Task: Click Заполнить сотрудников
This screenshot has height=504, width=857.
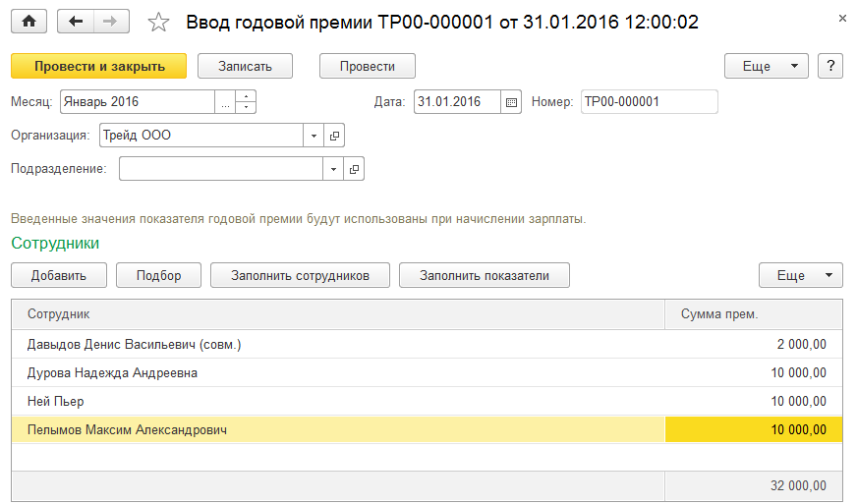Action: click(x=300, y=275)
